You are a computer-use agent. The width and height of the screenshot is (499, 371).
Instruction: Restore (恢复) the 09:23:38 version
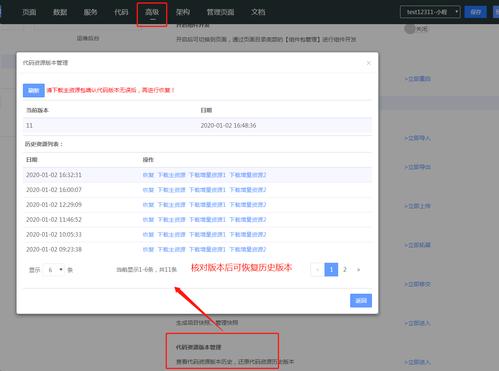(148, 249)
